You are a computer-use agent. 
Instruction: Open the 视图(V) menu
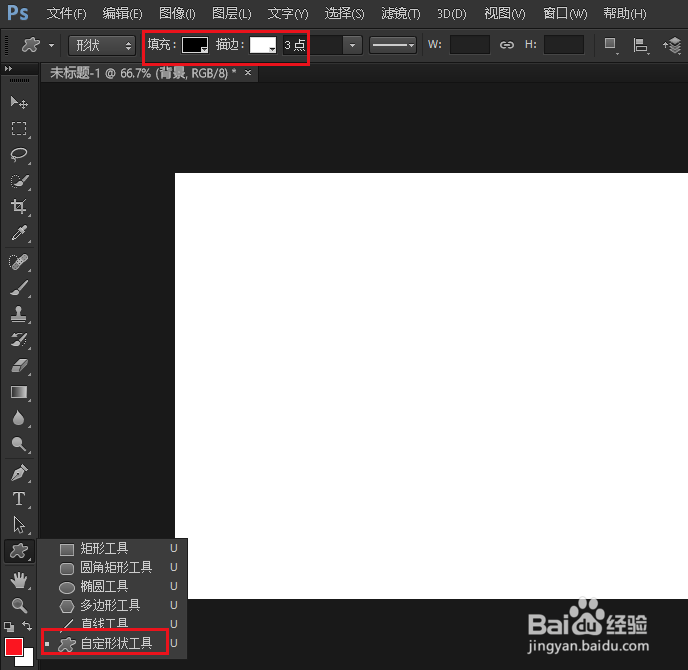pyautogui.click(x=505, y=14)
